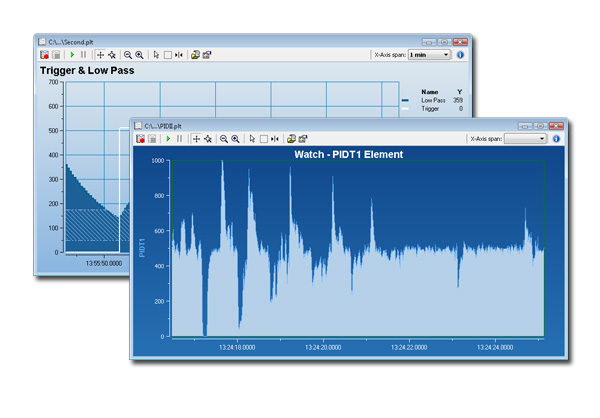The height and width of the screenshot is (418, 600).
Task: Click the record icon in PIDT1 toolbar
Action: pyautogui.click(x=142, y=138)
